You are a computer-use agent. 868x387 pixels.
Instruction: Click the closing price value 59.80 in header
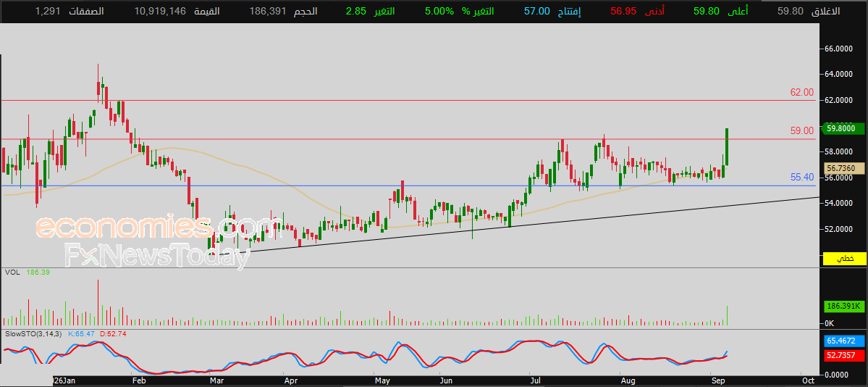[x=790, y=11]
